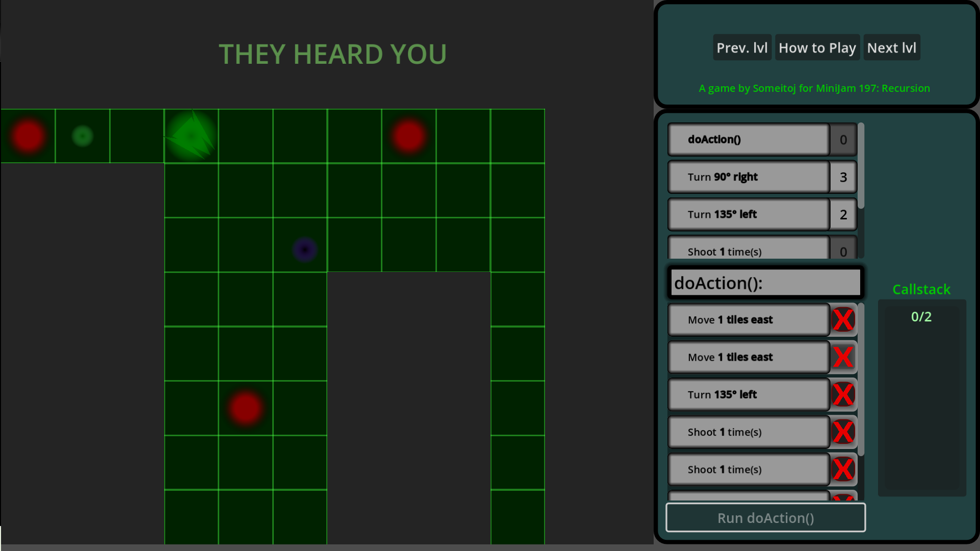The width and height of the screenshot is (980, 551).
Task: Click the red enemy at far left tile
Action: pos(28,136)
